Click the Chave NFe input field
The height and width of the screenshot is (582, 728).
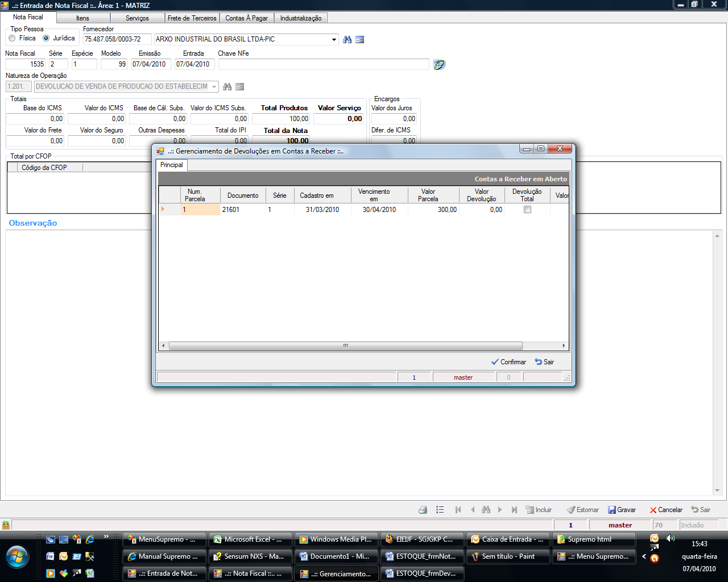tap(324, 64)
